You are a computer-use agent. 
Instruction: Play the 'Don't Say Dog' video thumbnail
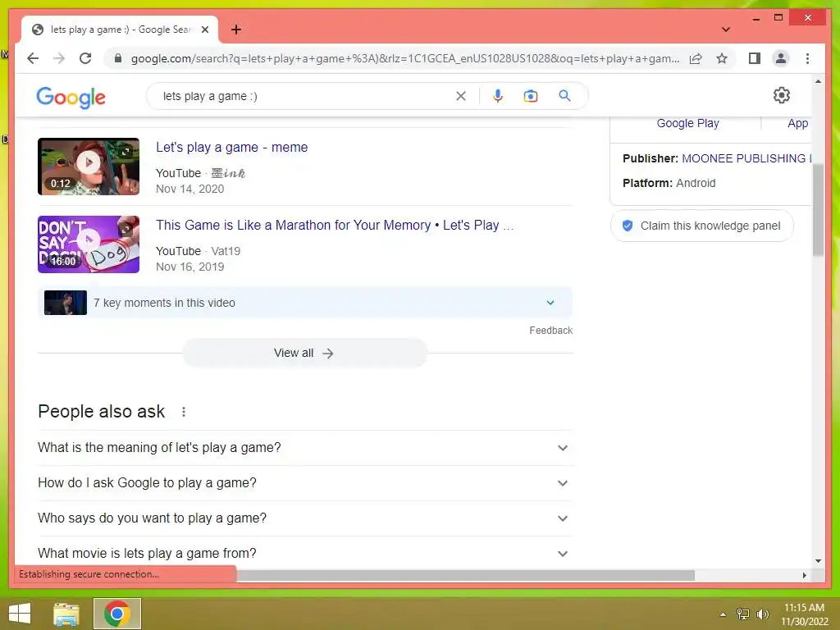coord(89,244)
